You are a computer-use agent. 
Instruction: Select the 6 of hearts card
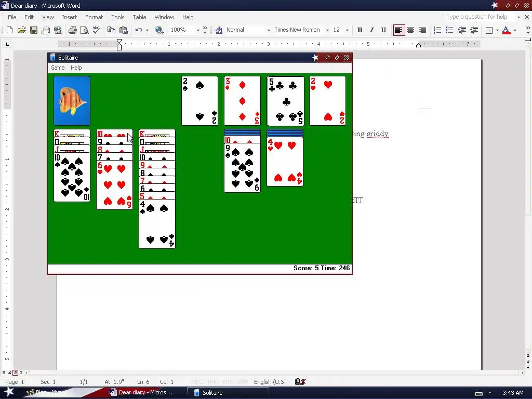tap(115, 185)
